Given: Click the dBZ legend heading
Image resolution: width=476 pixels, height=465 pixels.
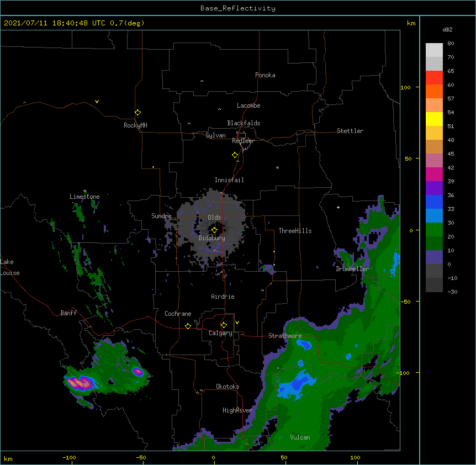Looking at the screenshot, I should click(447, 29).
